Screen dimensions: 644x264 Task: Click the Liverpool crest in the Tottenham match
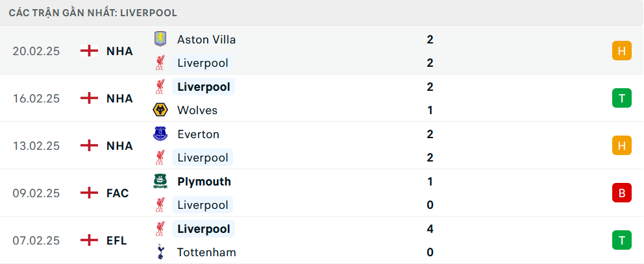(x=160, y=229)
